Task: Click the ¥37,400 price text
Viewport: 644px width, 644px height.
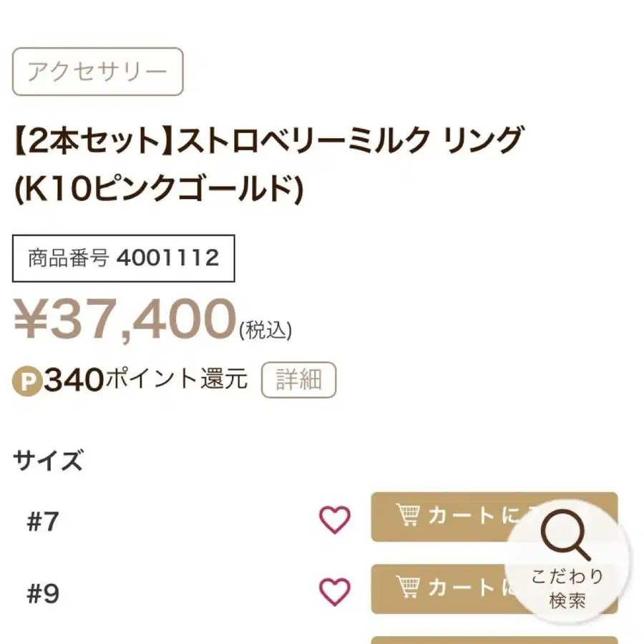Action: tap(125, 320)
